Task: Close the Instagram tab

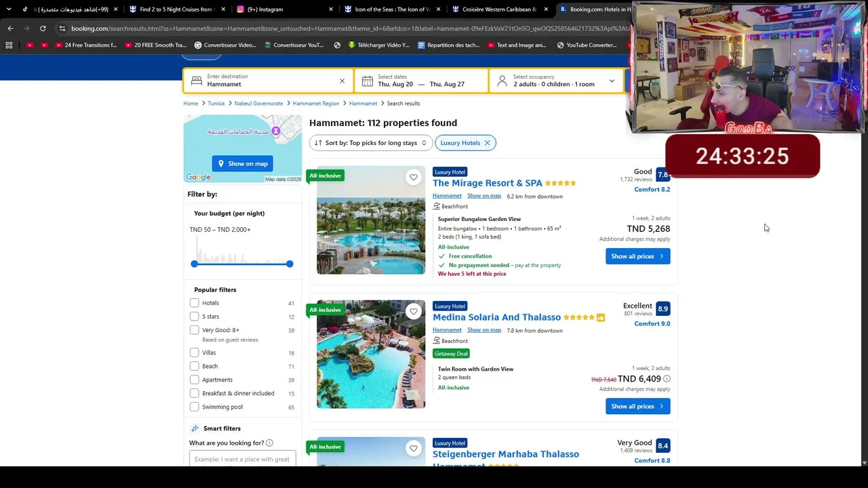Action: tap(331, 9)
